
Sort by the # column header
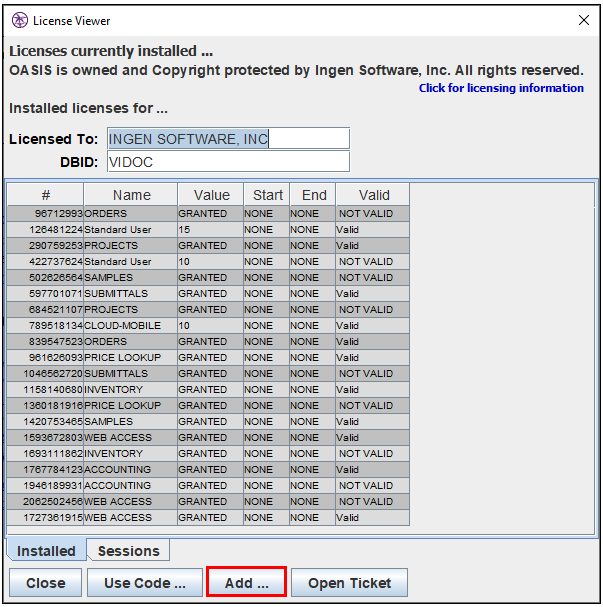(45, 195)
